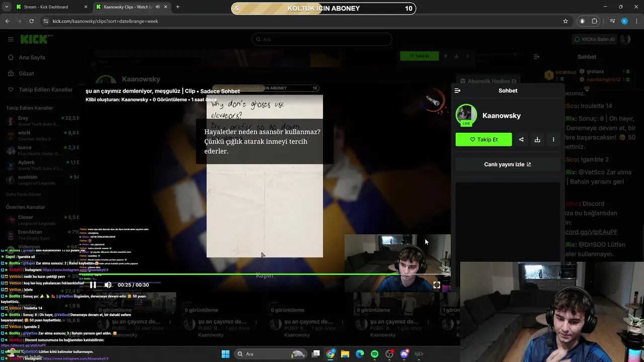Click the KICK logo

33,39
